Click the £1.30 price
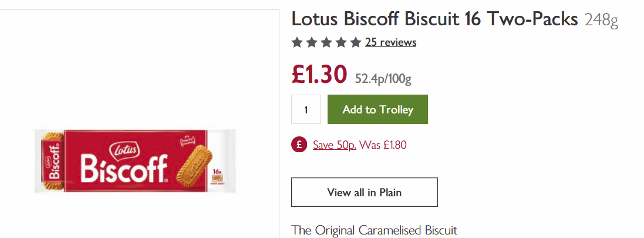 pyautogui.click(x=320, y=75)
